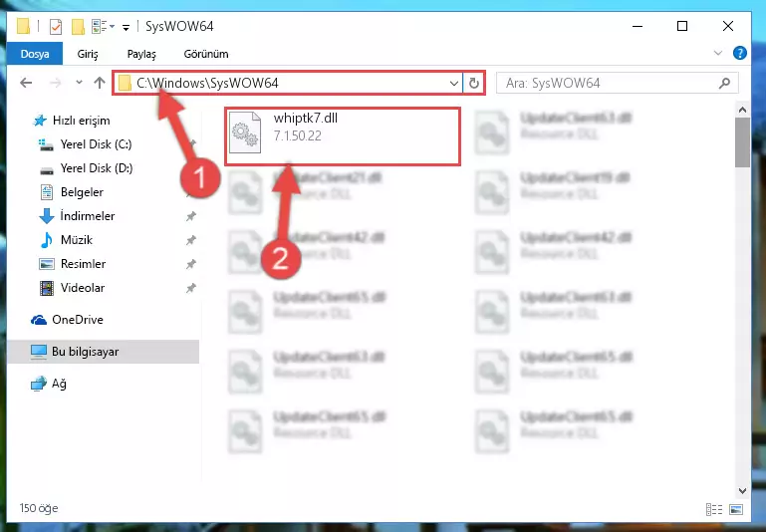Screen dimensions: 766x532
Task: Click the scrollbar down arrow
Action: [742, 490]
